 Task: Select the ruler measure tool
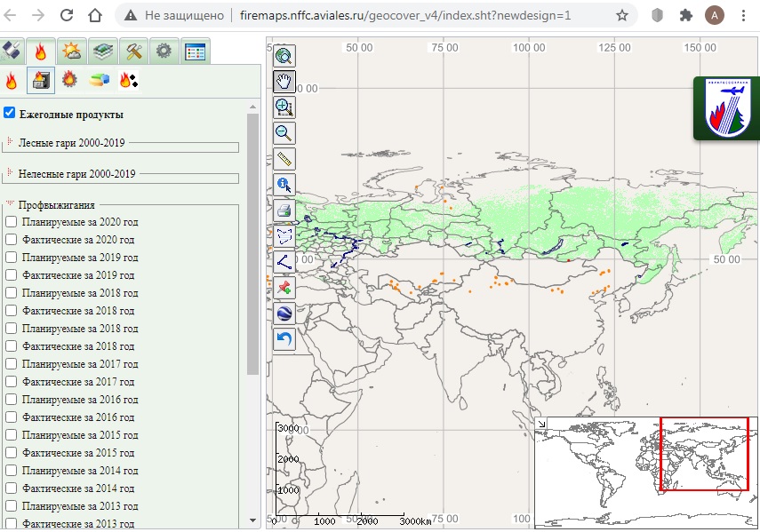(284, 159)
